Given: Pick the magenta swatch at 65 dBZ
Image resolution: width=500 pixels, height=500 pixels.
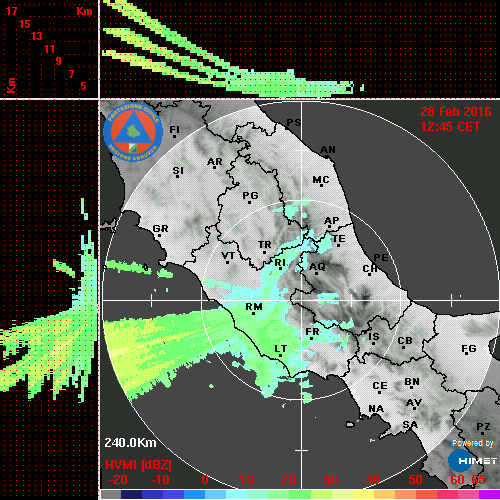Looking at the screenshot, I should click(x=489, y=495).
